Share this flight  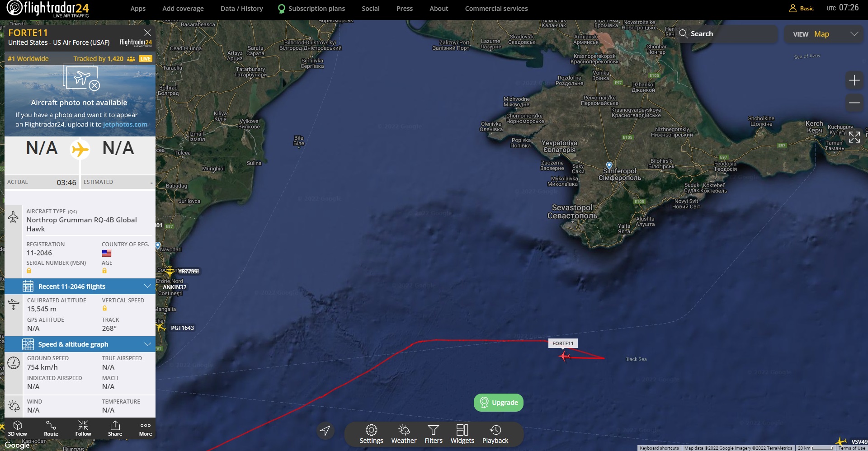click(x=115, y=428)
